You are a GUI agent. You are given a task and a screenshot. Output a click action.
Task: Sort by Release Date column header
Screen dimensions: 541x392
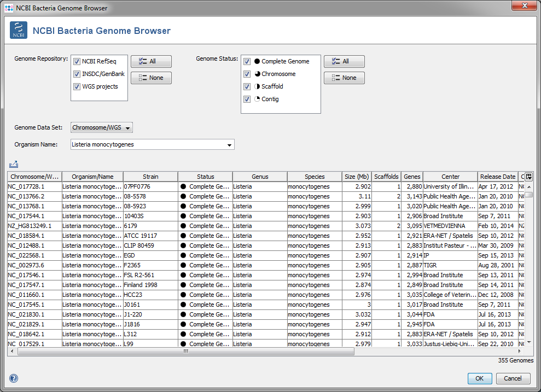coord(498,177)
